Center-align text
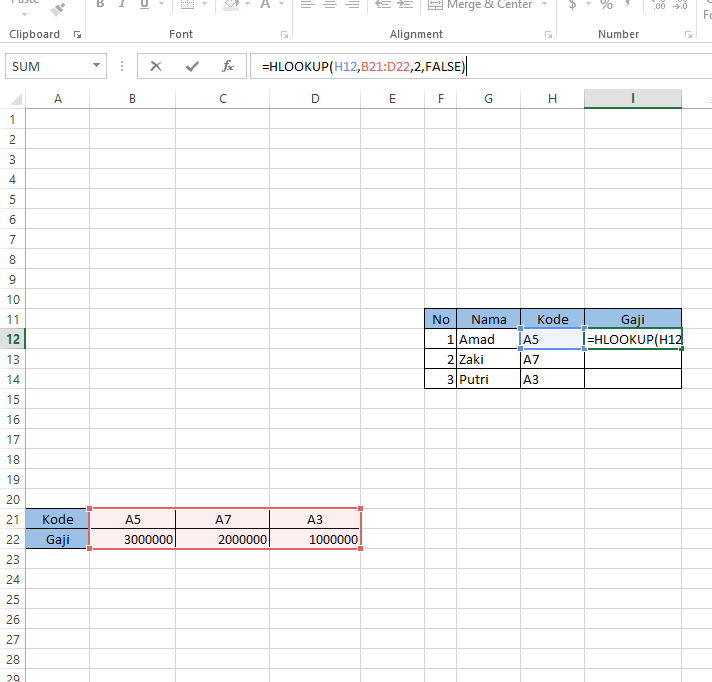This screenshot has width=712, height=682. point(330,4)
